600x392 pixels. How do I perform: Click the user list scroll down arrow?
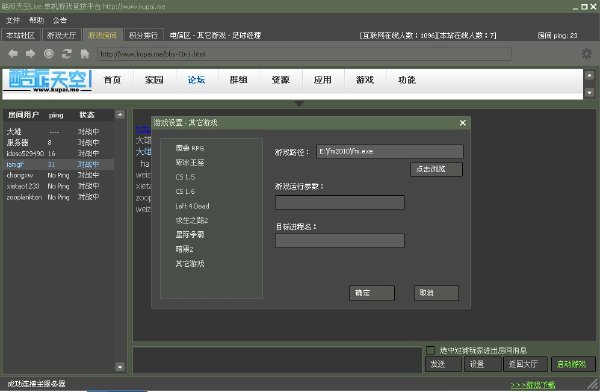120,367
